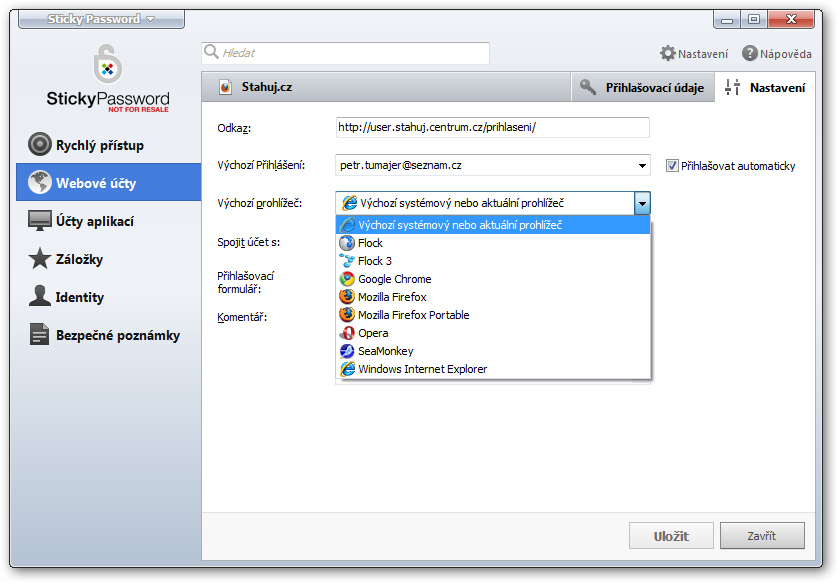Minimize the Sticky Password window

[727, 20]
